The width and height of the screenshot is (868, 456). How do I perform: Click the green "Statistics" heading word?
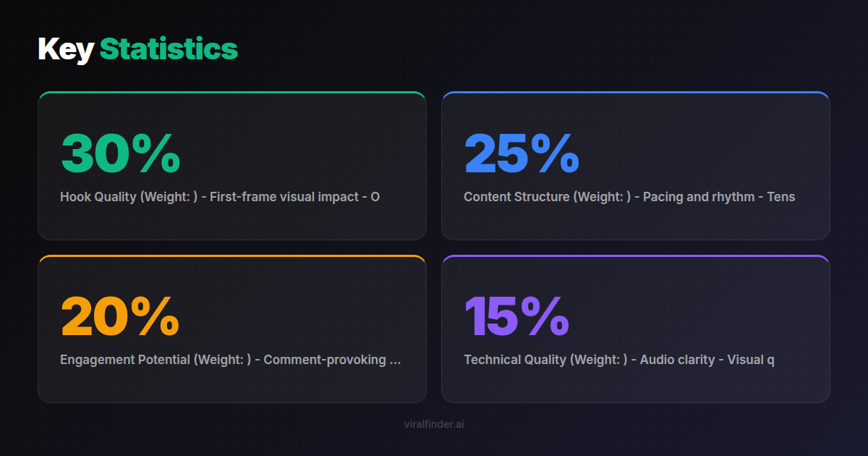pyautogui.click(x=169, y=49)
